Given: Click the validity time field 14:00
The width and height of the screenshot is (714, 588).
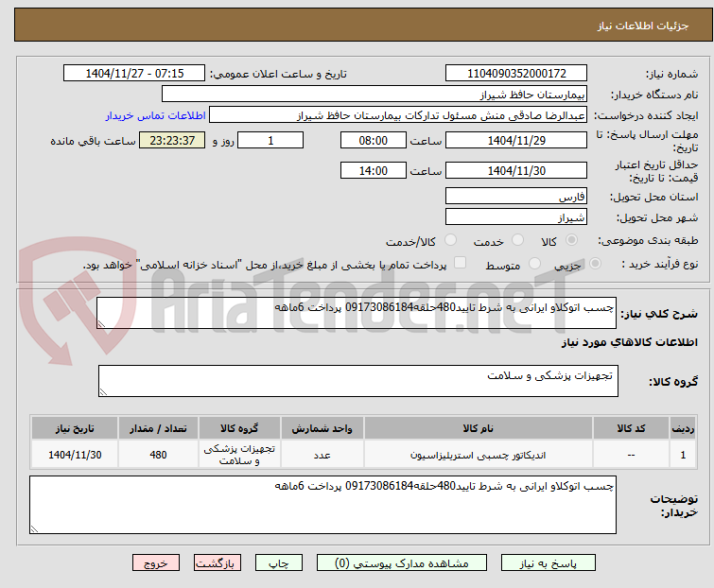Looking at the screenshot, I should click(x=374, y=171).
